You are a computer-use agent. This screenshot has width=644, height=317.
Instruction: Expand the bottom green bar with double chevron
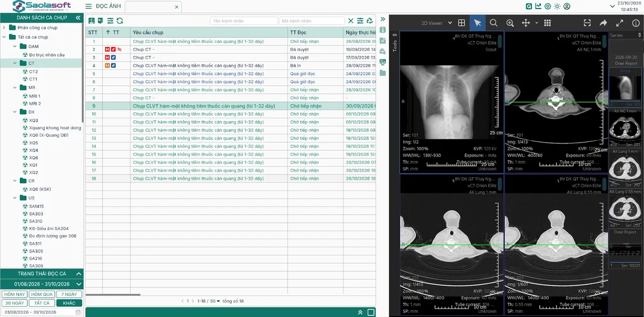(360, 312)
